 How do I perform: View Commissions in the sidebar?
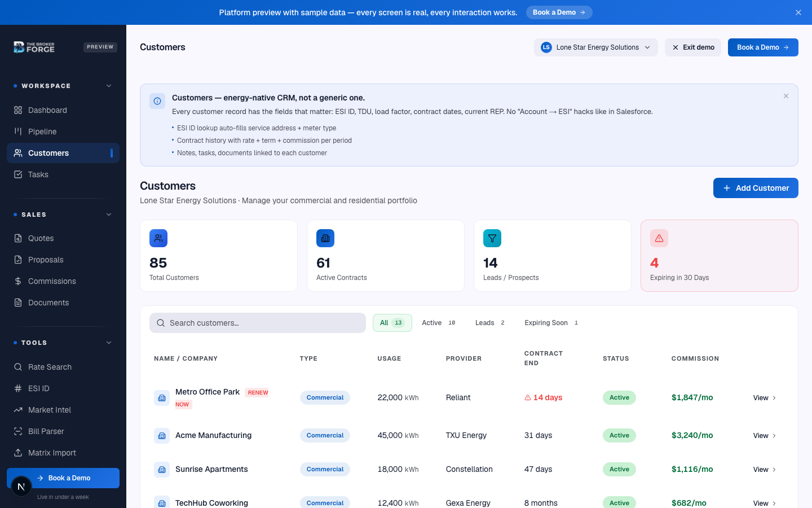click(x=63, y=281)
